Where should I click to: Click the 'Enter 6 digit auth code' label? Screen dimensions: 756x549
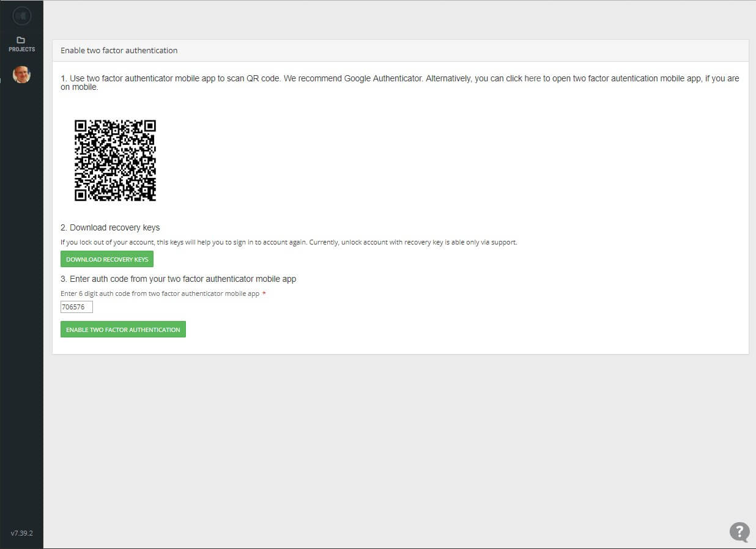tap(160, 293)
